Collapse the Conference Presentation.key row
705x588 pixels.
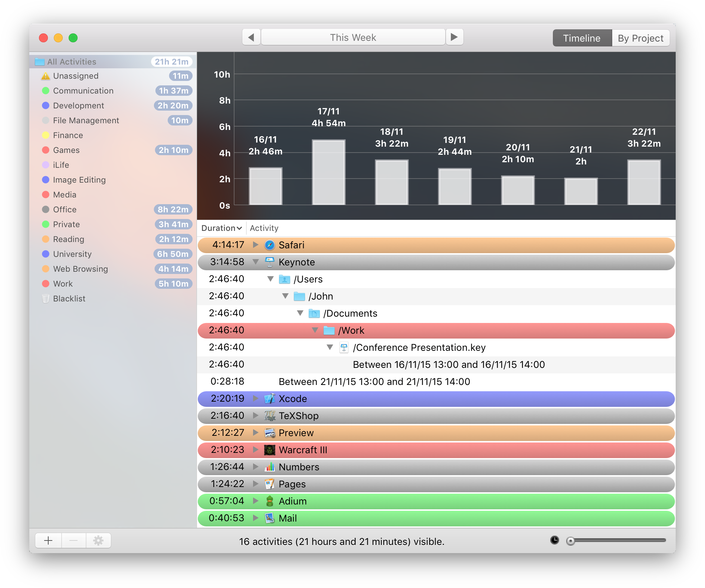330,347
